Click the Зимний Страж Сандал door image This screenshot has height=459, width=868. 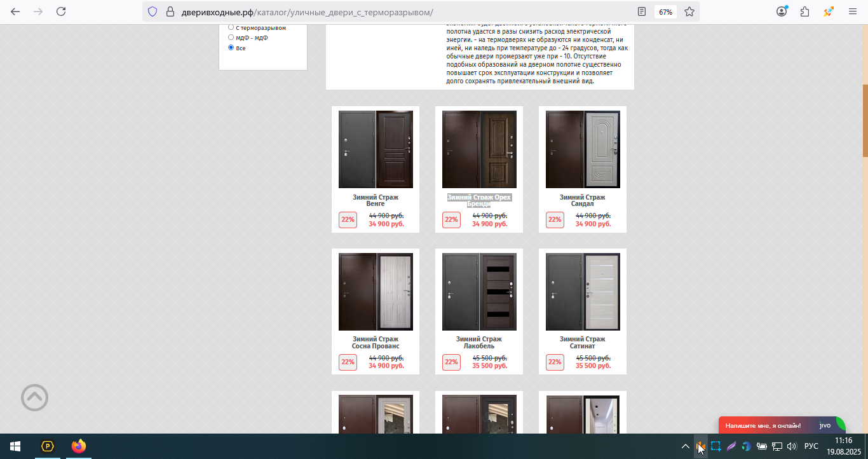tap(583, 149)
